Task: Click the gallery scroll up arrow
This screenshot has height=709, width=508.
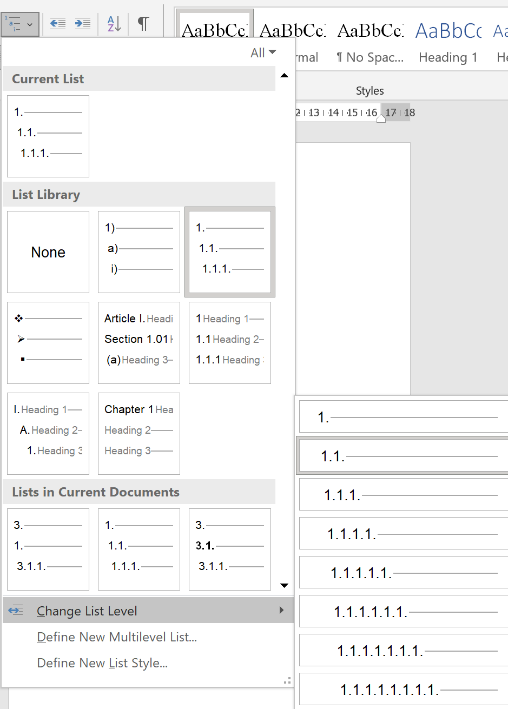Action: 284,76
